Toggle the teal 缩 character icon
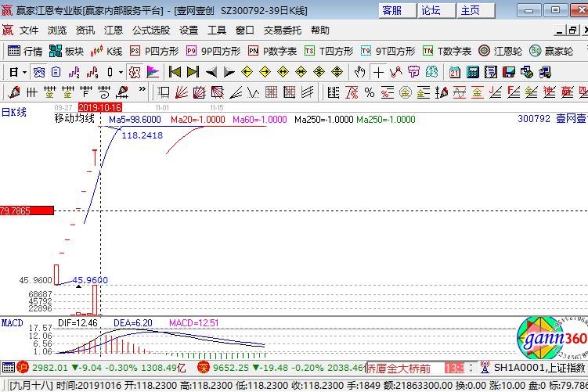 click(x=431, y=72)
